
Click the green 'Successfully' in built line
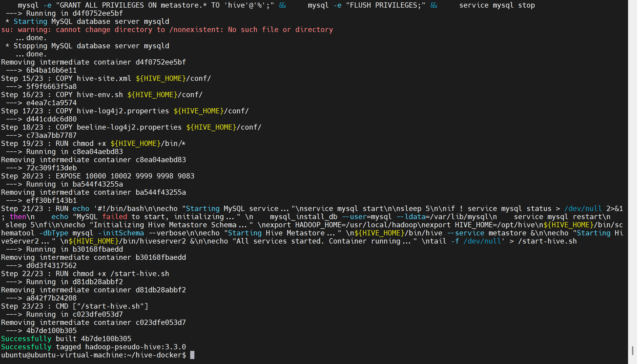point(26,339)
